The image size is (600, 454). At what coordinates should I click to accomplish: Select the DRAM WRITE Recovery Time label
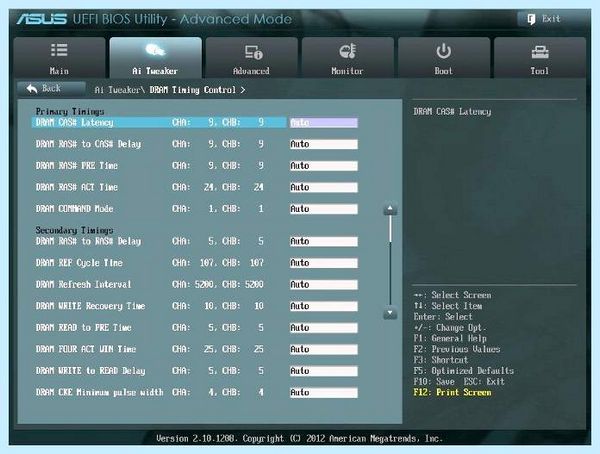pyautogui.click(x=90, y=306)
